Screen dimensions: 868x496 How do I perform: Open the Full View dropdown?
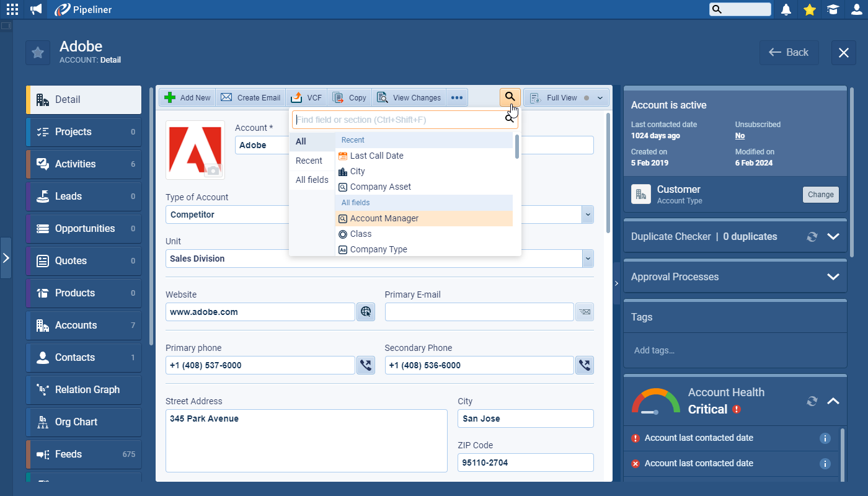coord(600,98)
